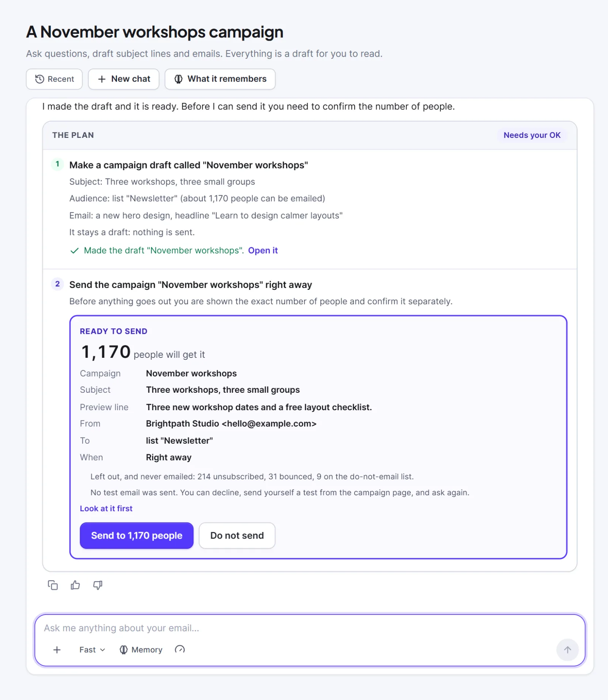Screen dimensions: 608x700
Task: Click the Needs your OK badge
Action: point(532,135)
